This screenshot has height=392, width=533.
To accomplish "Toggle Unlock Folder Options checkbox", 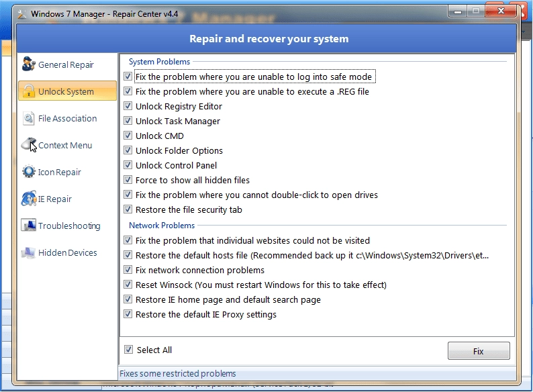I will 128,150.
